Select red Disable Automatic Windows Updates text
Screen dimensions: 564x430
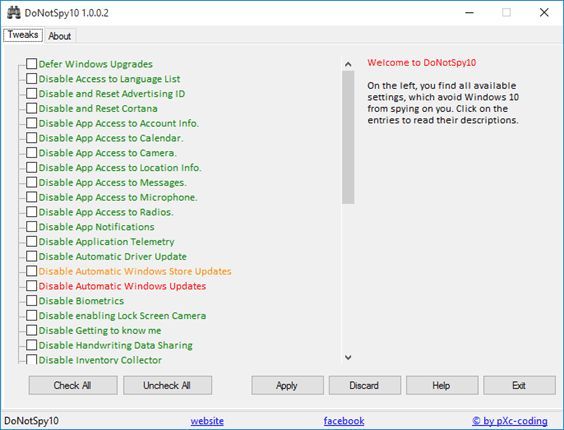point(122,286)
